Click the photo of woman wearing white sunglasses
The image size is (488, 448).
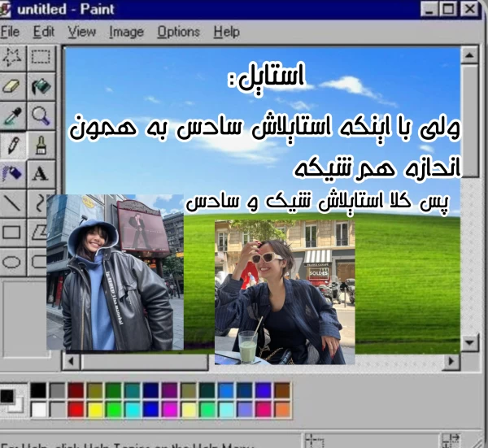pos(285,293)
